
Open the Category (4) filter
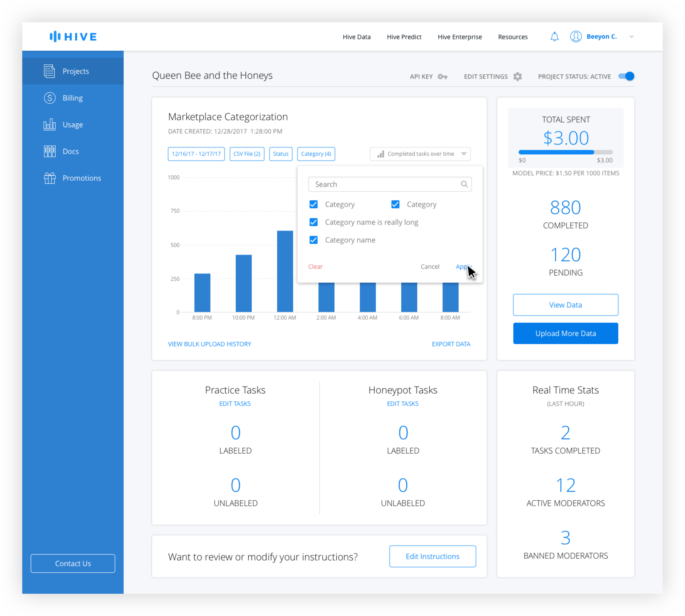(316, 154)
